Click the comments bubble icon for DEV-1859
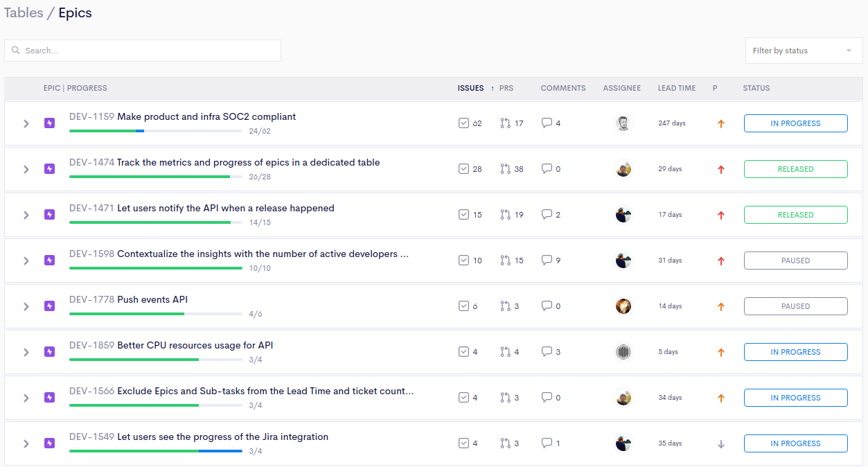The height and width of the screenshot is (467, 868). pos(547,352)
